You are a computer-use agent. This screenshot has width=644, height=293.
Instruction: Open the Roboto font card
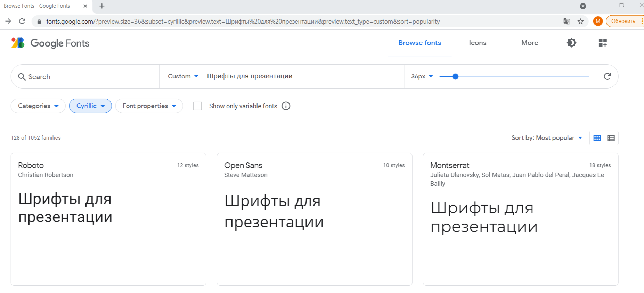click(108, 219)
